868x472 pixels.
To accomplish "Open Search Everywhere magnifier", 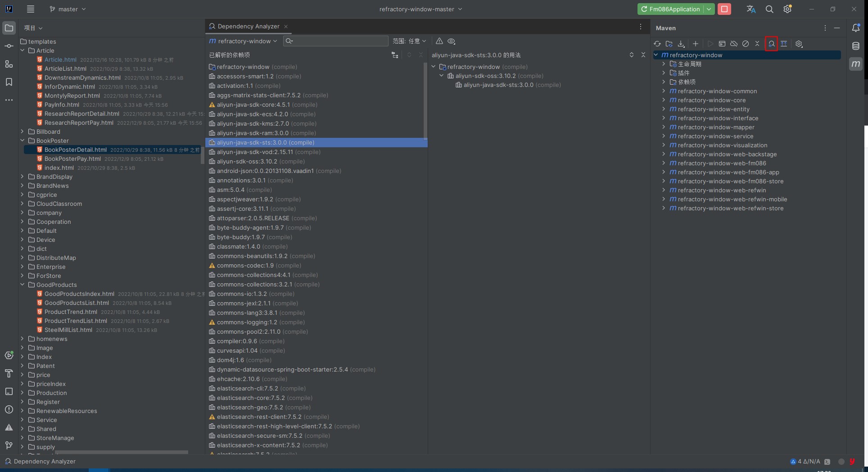I will pos(769,9).
